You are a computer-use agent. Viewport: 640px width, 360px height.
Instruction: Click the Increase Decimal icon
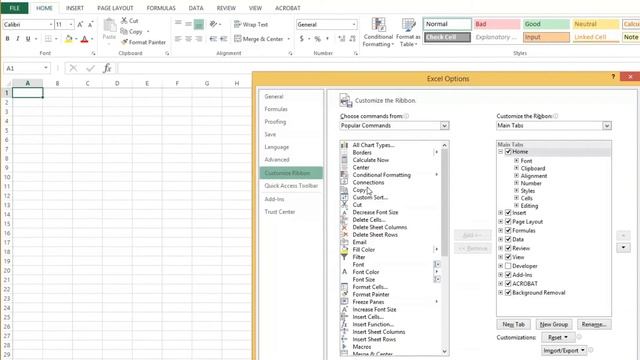pyautogui.click(x=342, y=39)
